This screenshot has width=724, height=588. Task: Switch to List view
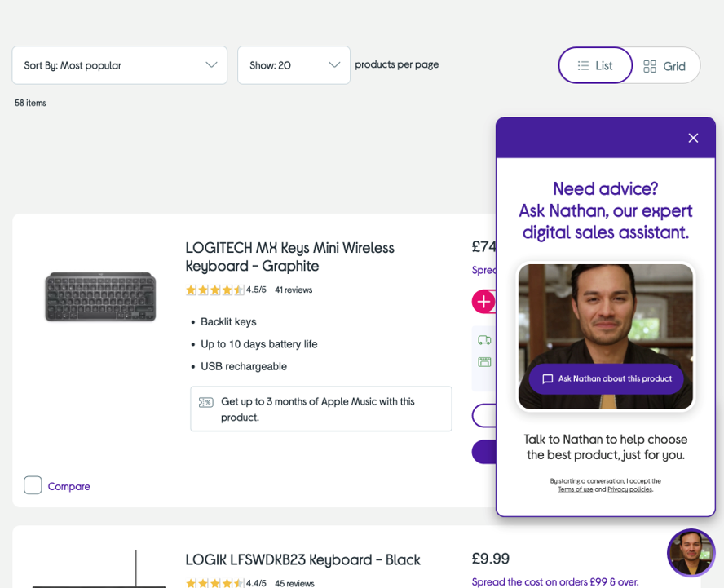pyautogui.click(x=595, y=65)
